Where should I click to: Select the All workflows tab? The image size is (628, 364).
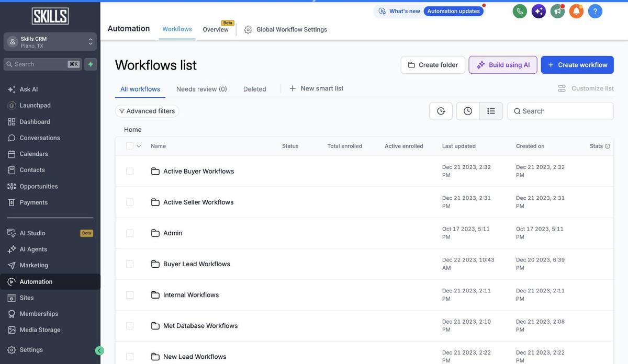[140, 89]
